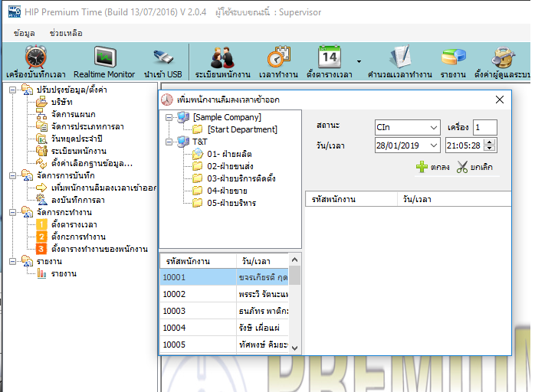The width and height of the screenshot is (535, 392).
Task: Click the คำนวณเวลาทำงาน calculate icon
Action: coord(400,62)
